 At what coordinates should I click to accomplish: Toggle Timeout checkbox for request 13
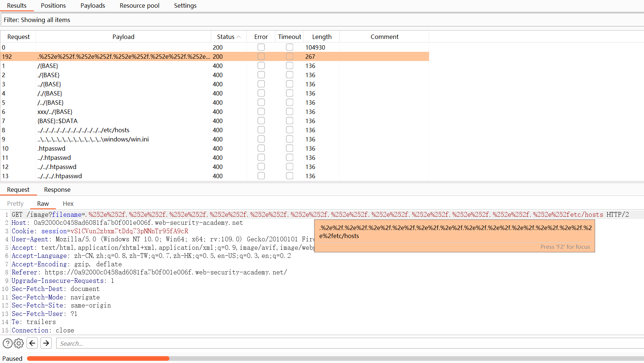pyautogui.click(x=289, y=176)
